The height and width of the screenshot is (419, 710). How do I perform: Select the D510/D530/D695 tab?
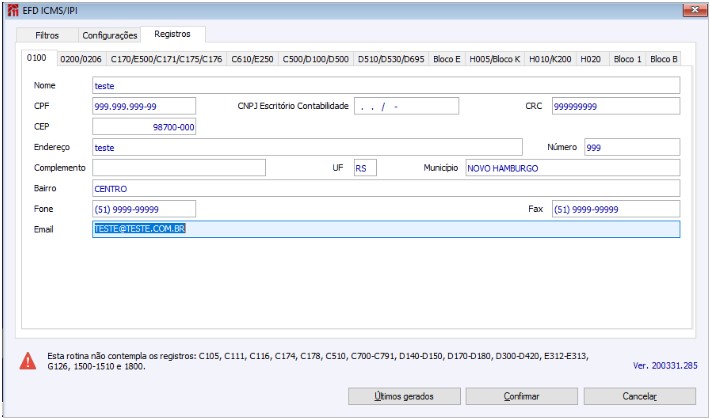(x=391, y=59)
